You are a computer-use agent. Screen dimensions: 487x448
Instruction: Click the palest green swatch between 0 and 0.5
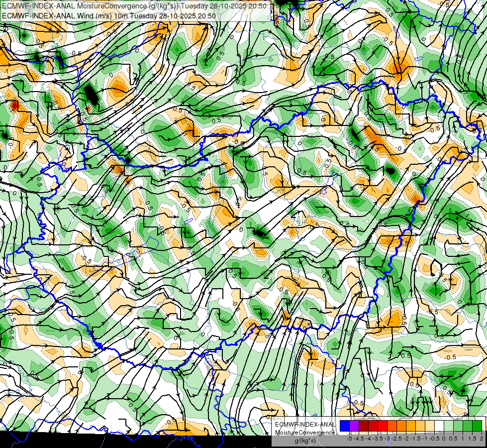449,426
